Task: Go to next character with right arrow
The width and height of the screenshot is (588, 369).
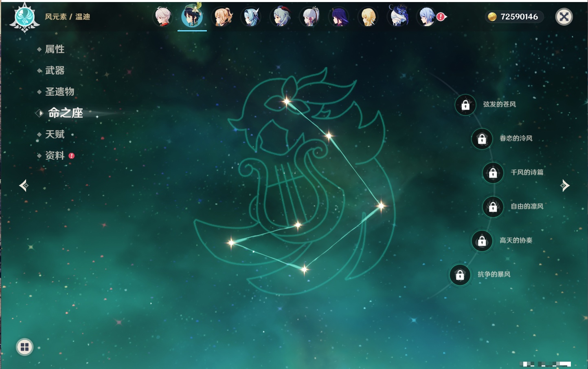Action: 565,186
